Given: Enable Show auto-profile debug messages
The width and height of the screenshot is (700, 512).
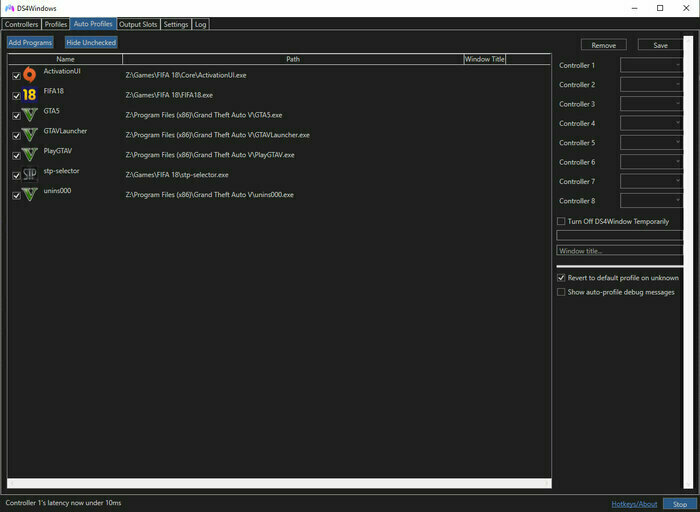Looking at the screenshot, I should coord(561,292).
